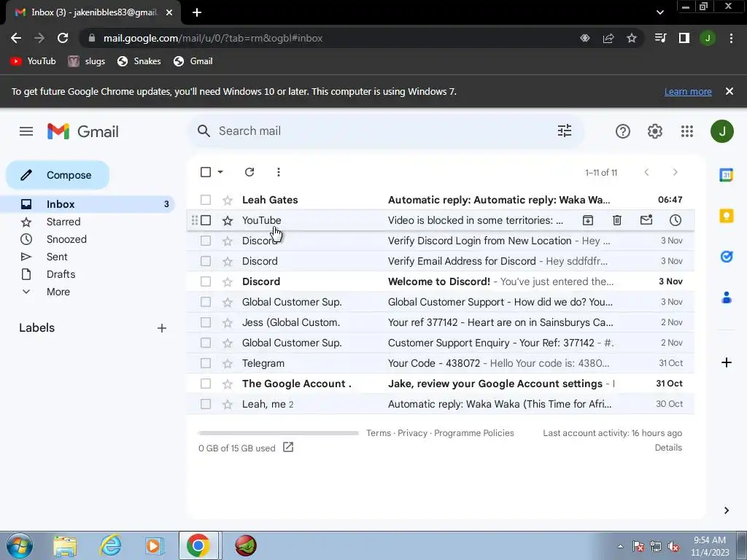Viewport: 747px width, 560px height.
Task: Check the Telegram email checkbox
Action: [x=206, y=363]
